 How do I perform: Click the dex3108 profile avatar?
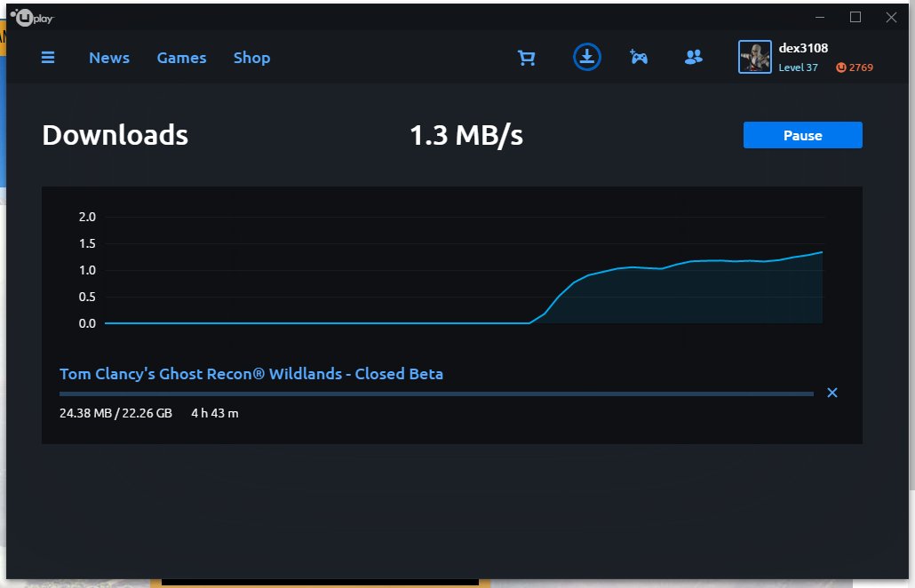[754, 57]
